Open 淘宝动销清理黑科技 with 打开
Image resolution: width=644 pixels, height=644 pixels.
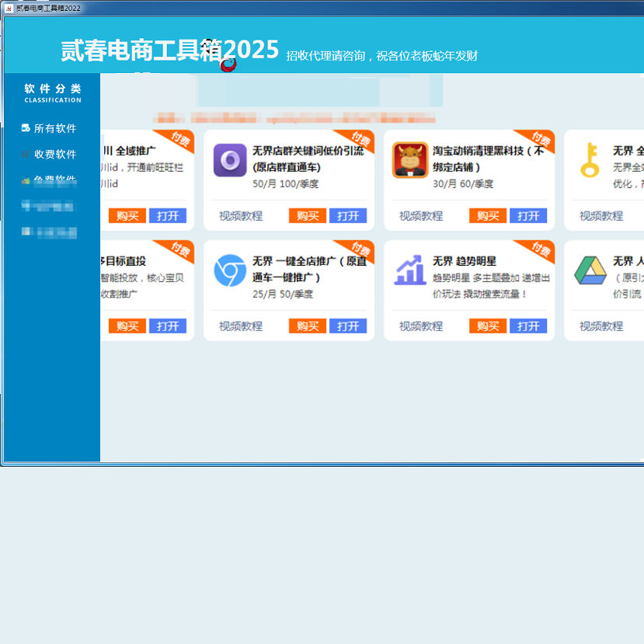(528, 216)
